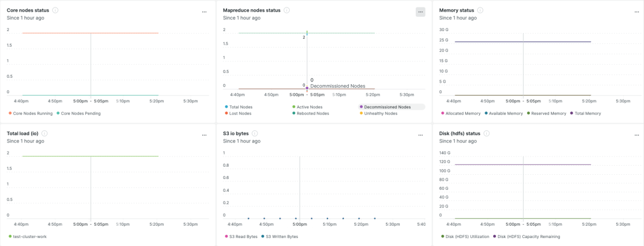Toggle the Core Nodes Running legend series
The image size is (644, 246).
[32, 113]
